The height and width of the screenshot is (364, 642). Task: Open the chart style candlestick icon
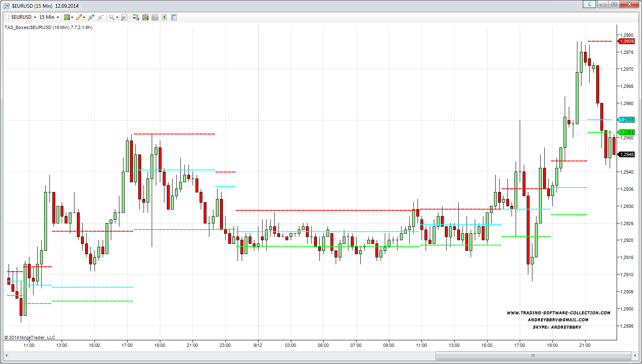coord(67,17)
